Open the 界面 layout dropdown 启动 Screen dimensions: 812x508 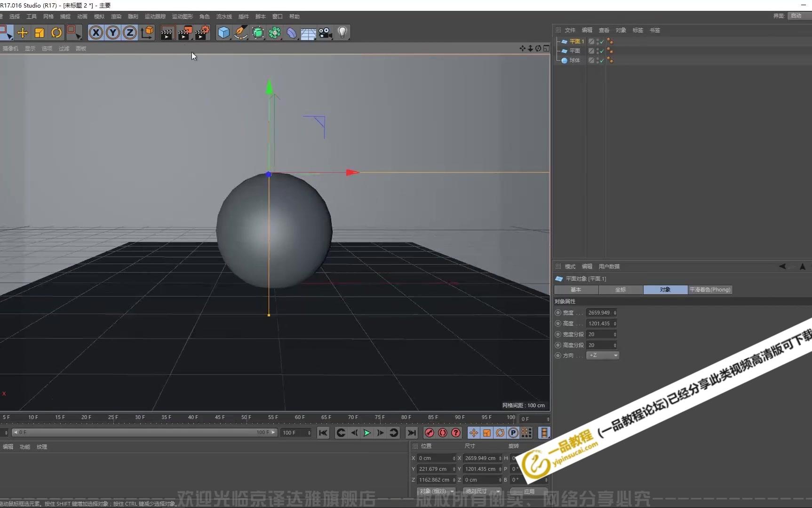point(799,16)
